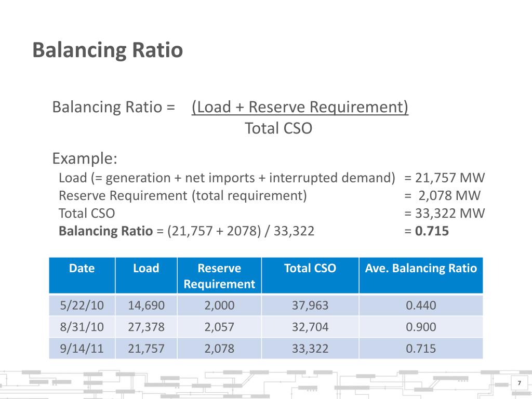The image size is (532, 399).
Task: Click the 0.440 balancing ratio cell
Action: click(421, 305)
